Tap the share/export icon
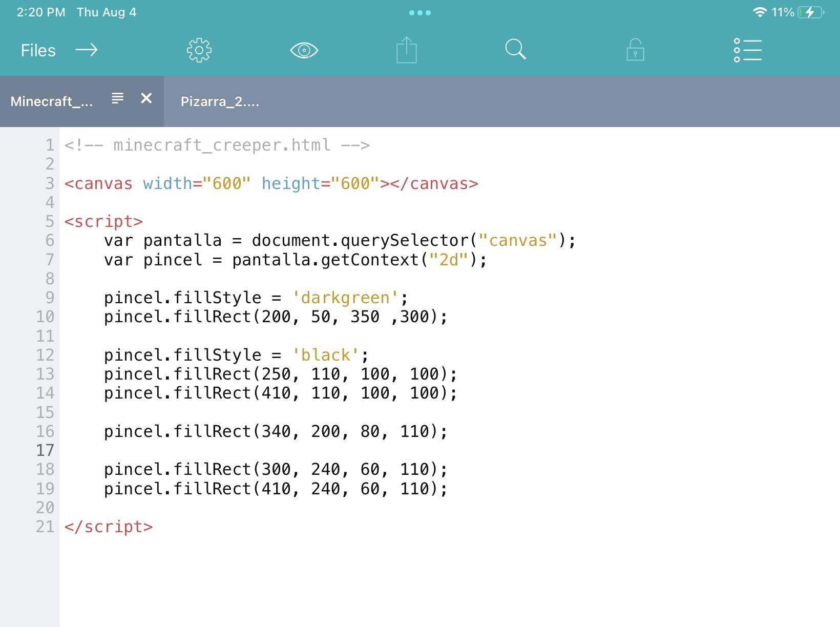 tap(407, 50)
